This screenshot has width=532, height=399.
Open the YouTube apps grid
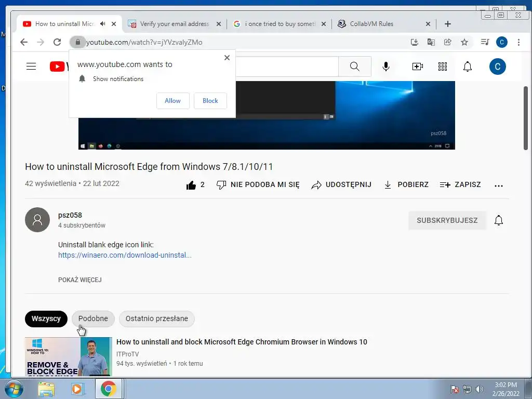443,66
